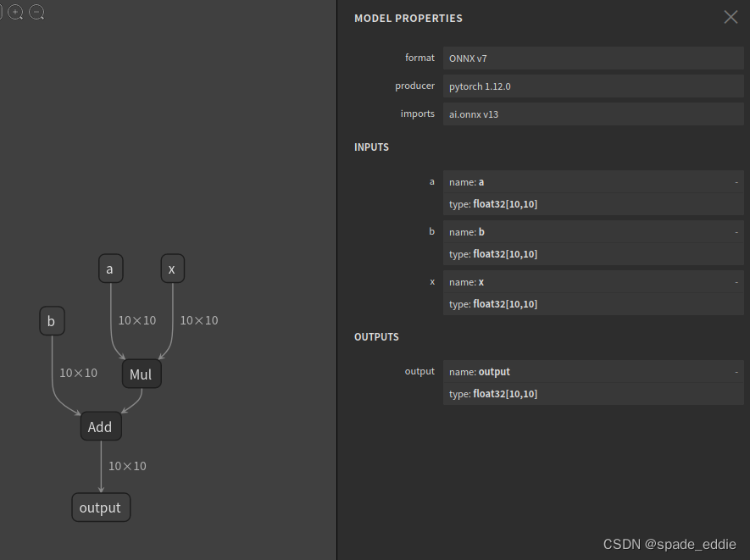Click the OUTPUTS section heading
750x560 pixels.
pyautogui.click(x=376, y=336)
